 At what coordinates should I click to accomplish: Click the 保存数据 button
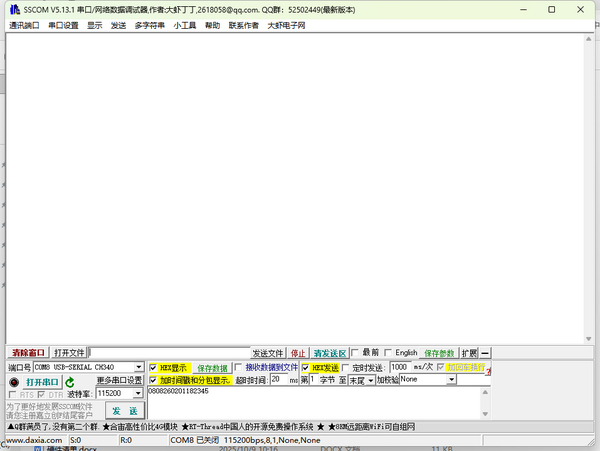tap(212, 368)
